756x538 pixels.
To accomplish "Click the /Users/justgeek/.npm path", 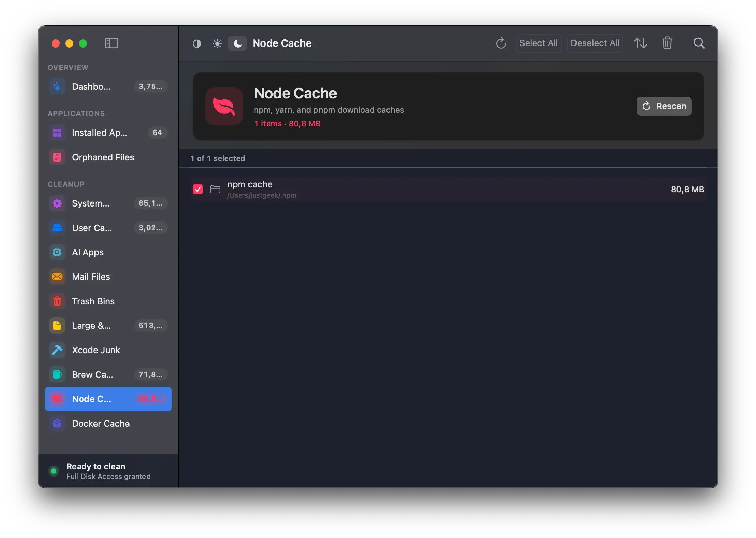I will click(262, 195).
